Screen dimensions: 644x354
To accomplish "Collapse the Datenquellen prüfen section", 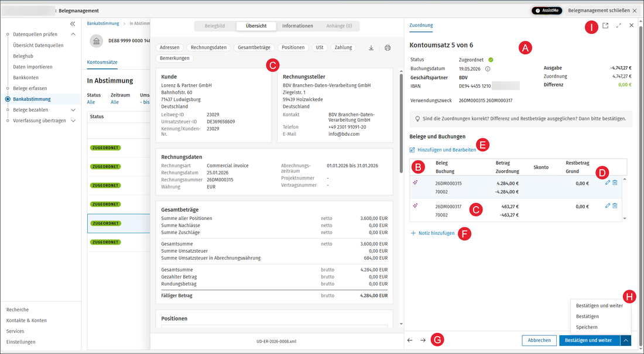I will 73,35.
